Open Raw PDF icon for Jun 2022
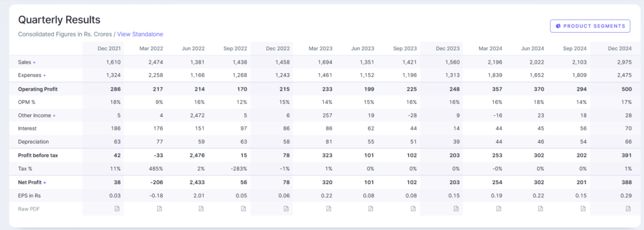644x230 pixels. [201, 209]
